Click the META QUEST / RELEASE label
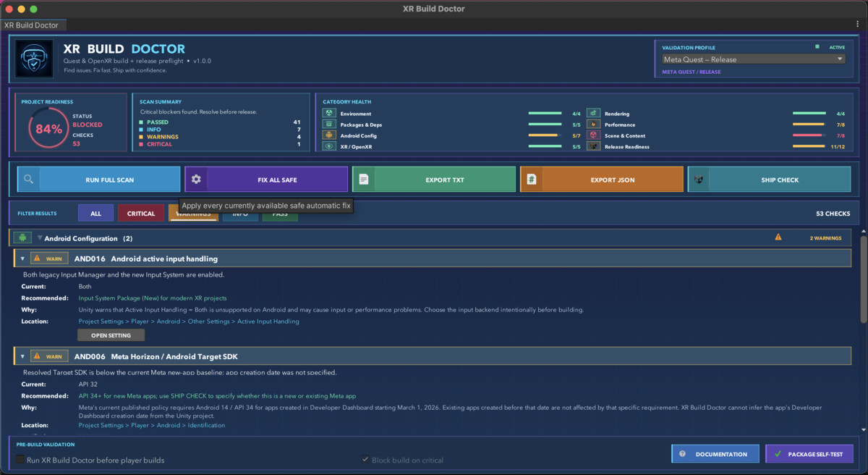Screen dimensions: 868x475 692,72
